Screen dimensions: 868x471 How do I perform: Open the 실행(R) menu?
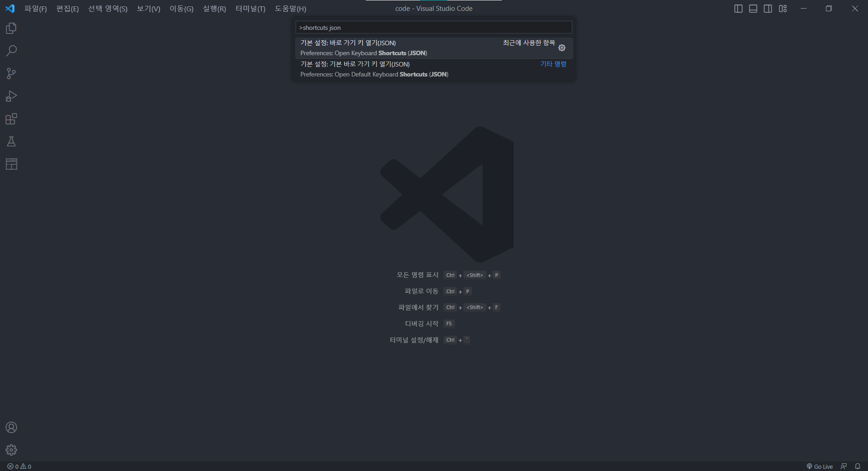coord(214,9)
